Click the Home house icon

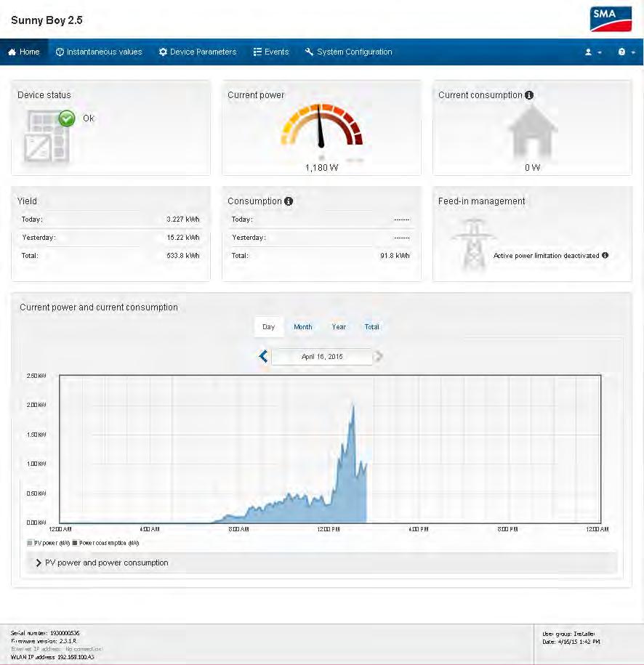point(12,52)
